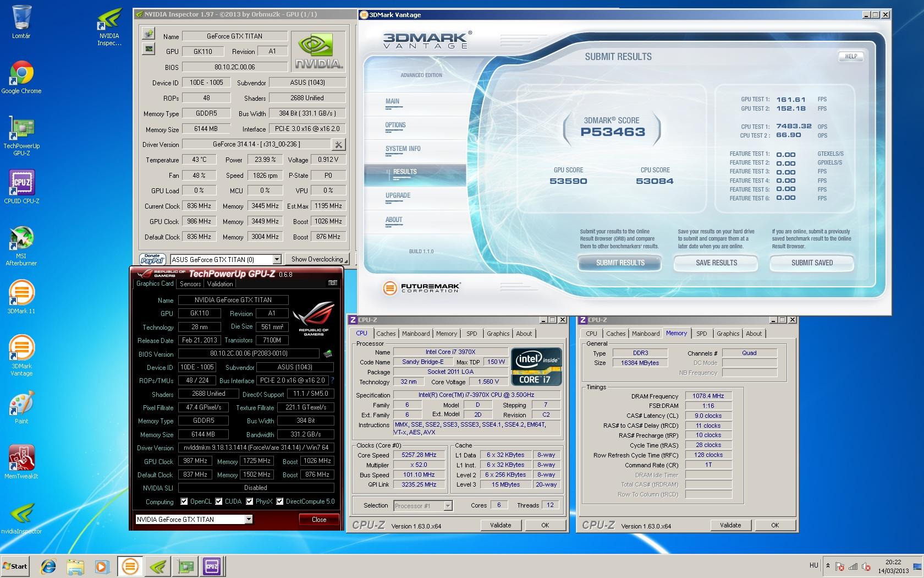Toggle the CUDA checkbox in GPU-Z
The image size is (924, 578).
219,501
